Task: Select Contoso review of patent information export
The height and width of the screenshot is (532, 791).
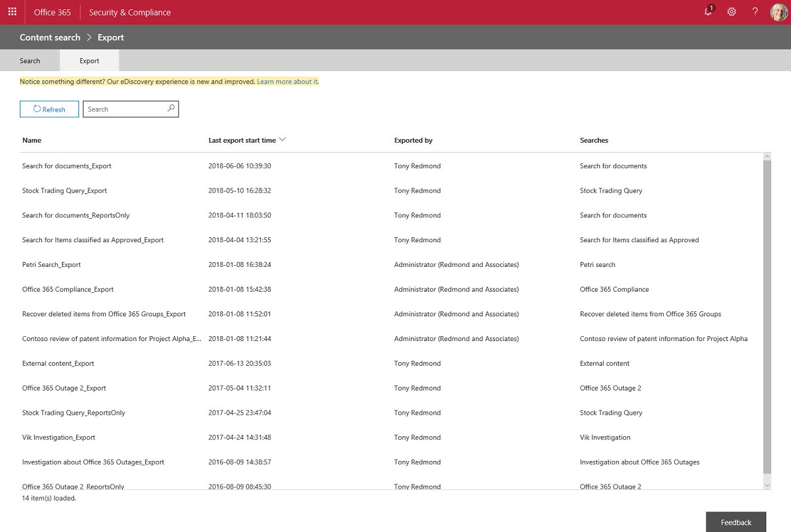Action: click(391, 339)
